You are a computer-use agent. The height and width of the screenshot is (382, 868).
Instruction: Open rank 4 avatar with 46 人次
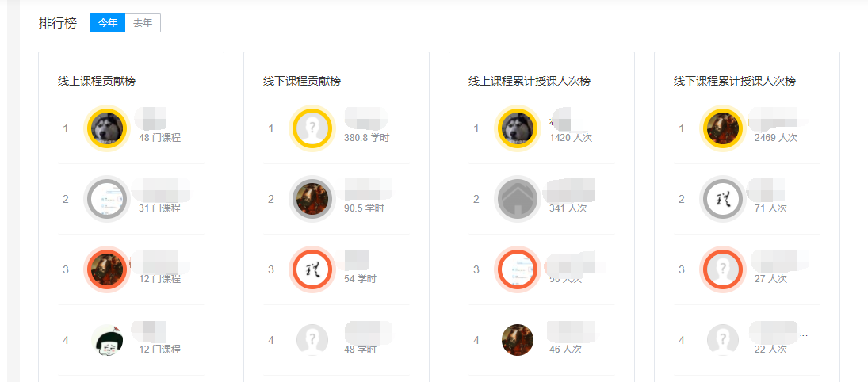click(518, 340)
